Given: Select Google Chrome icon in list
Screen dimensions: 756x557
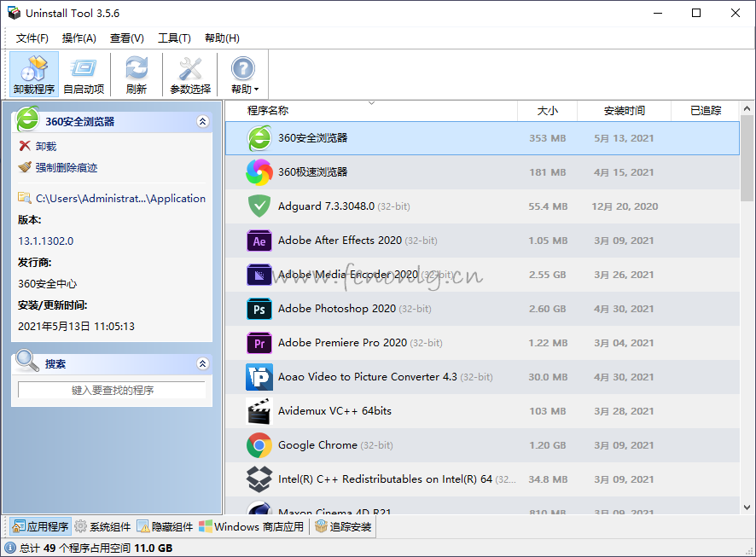Looking at the screenshot, I should [x=259, y=445].
